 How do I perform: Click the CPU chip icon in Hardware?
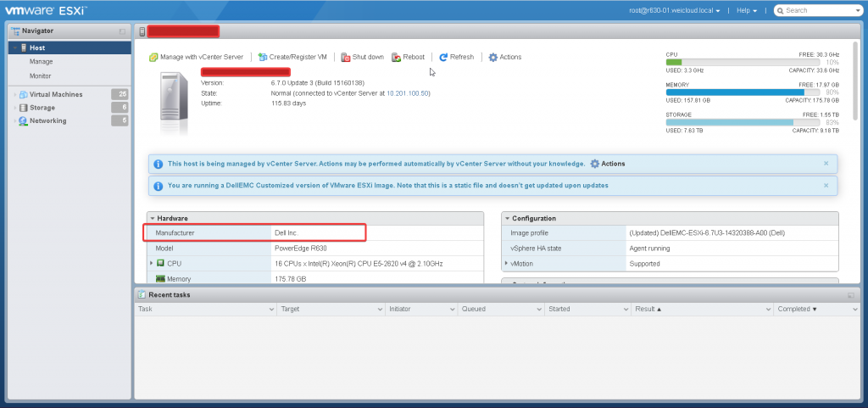pyautogui.click(x=160, y=264)
